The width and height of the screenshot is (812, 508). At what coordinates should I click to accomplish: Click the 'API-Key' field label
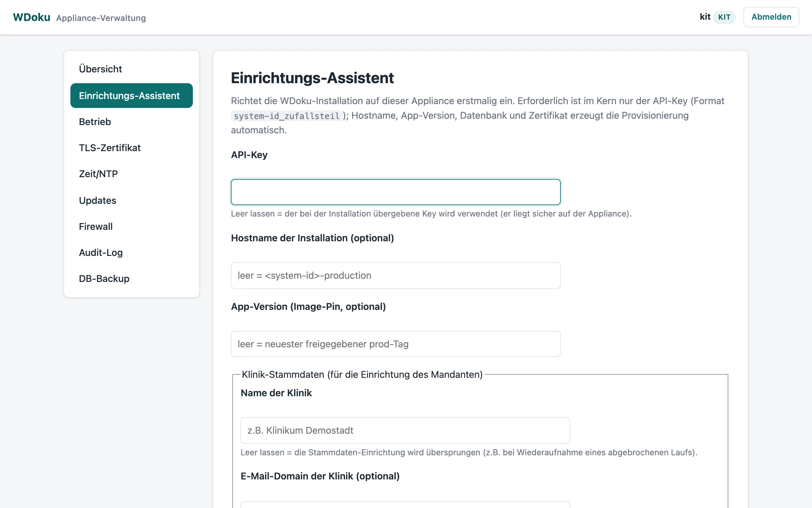[249, 155]
